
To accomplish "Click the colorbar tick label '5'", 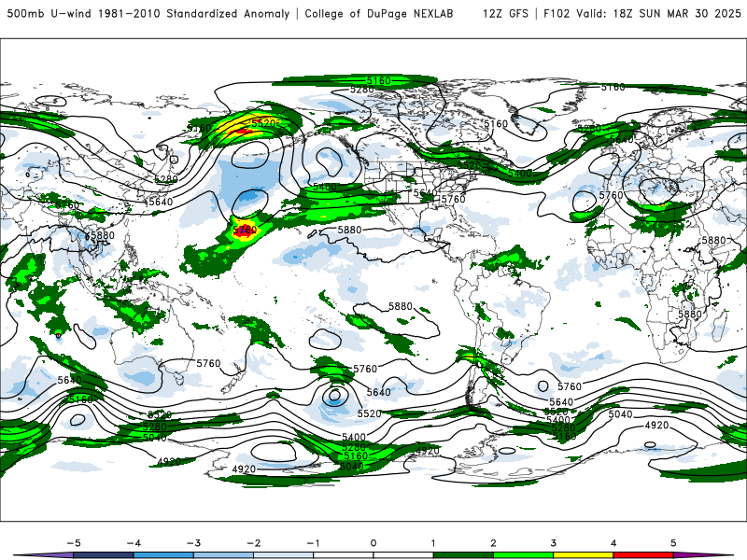I will 673,543.
